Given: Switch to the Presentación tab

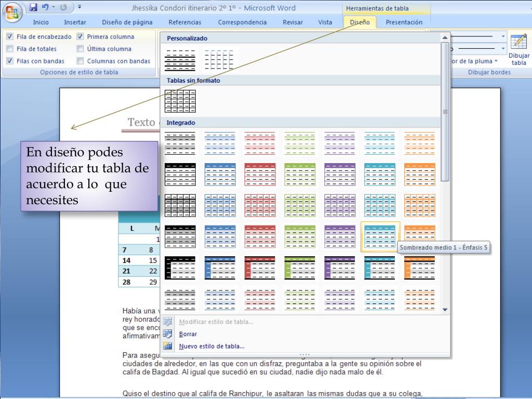Looking at the screenshot, I should point(404,22).
